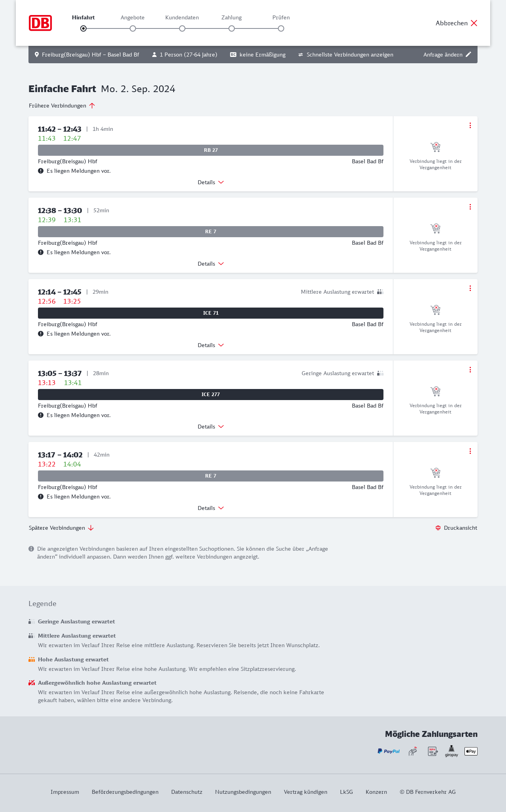Select the Prüfen step circle
The image size is (506, 812).
281,28
